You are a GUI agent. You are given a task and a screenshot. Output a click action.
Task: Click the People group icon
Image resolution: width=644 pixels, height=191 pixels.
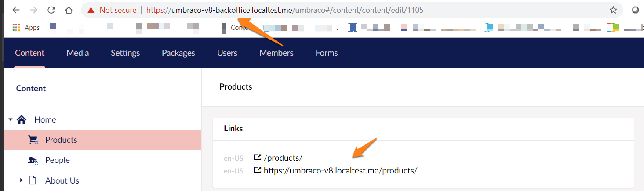(33, 160)
